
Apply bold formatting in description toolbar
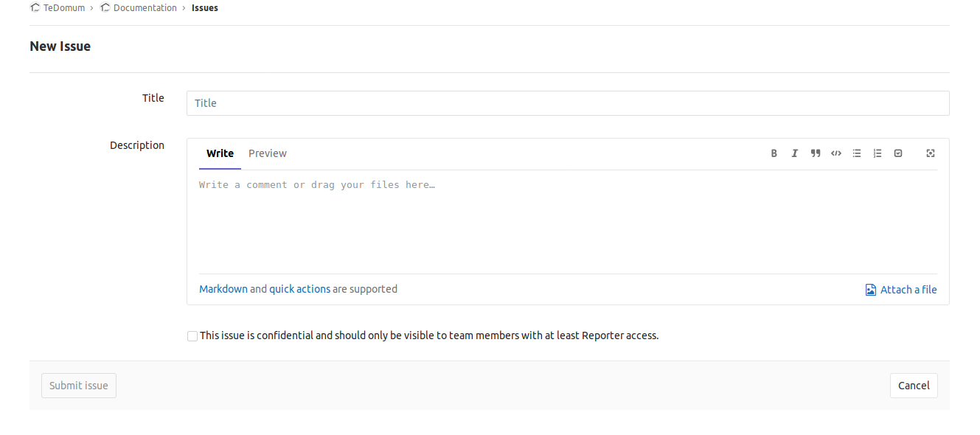click(774, 153)
